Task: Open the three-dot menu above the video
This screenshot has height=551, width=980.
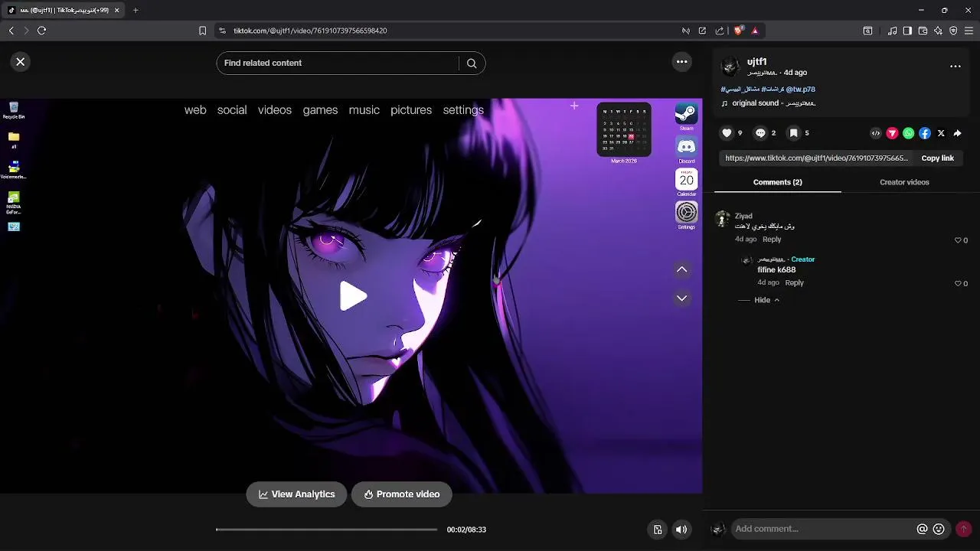Action: click(x=681, y=62)
